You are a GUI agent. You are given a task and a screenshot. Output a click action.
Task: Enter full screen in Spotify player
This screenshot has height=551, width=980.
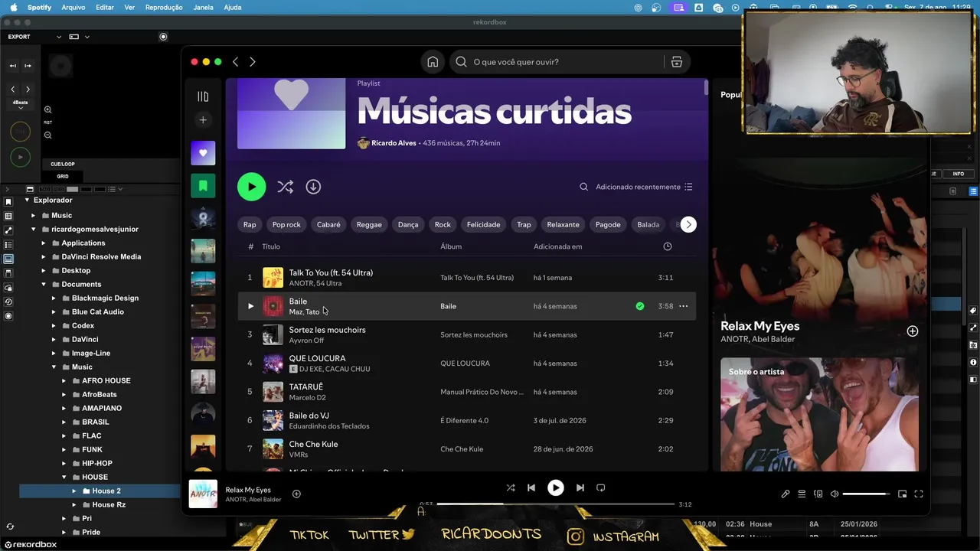pos(919,494)
